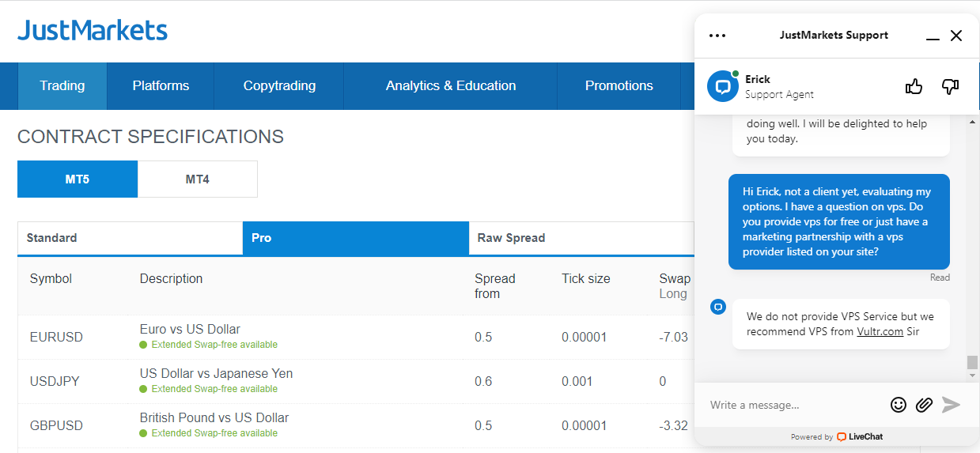Switch to the MT4 platform toggle
The height and width of the screenshot is (453, 980).
click(x=198, y=179)
